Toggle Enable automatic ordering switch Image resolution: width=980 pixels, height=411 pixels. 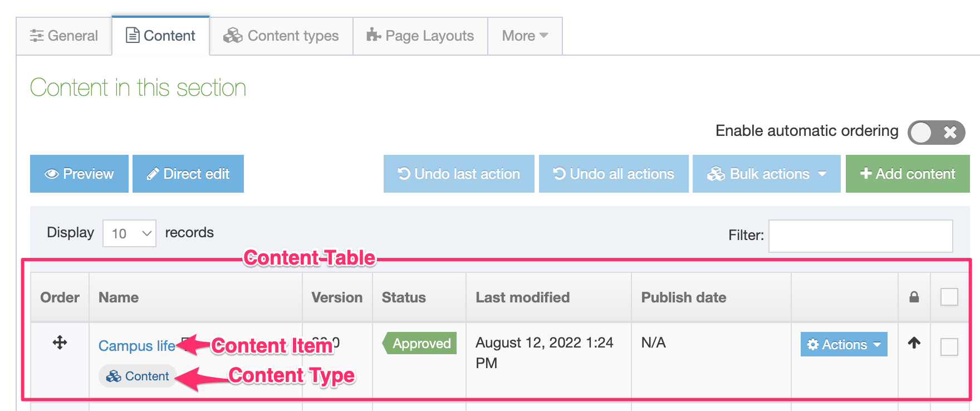click(935, 133)
